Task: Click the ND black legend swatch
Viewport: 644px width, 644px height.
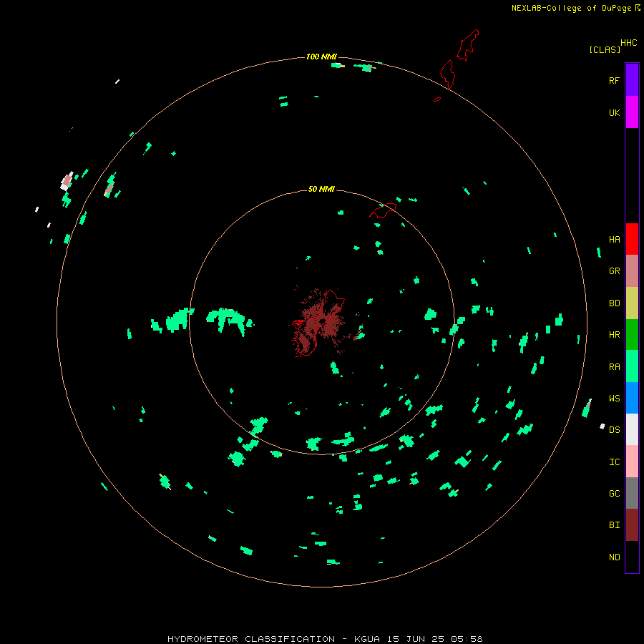Action: 632,557
